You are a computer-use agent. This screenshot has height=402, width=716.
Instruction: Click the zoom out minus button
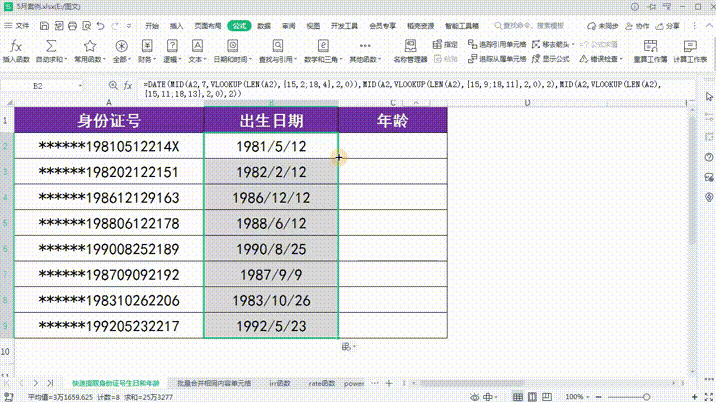coord(599,397)
